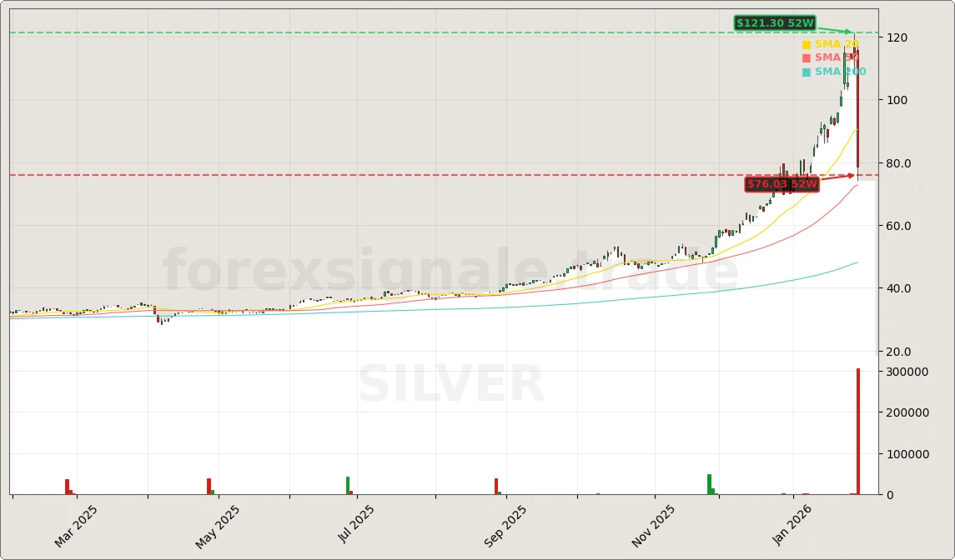Click the tallest red volume bar

[857, 432]
